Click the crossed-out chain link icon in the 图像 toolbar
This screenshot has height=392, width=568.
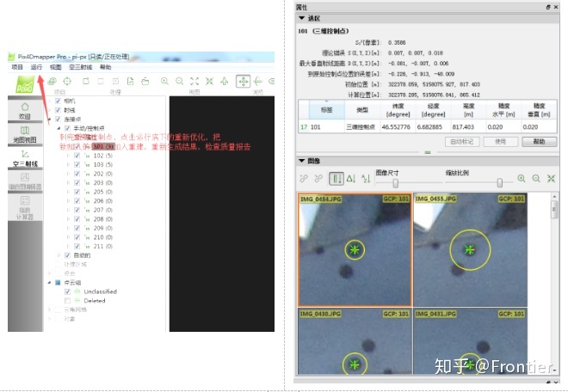pos(318,179)
